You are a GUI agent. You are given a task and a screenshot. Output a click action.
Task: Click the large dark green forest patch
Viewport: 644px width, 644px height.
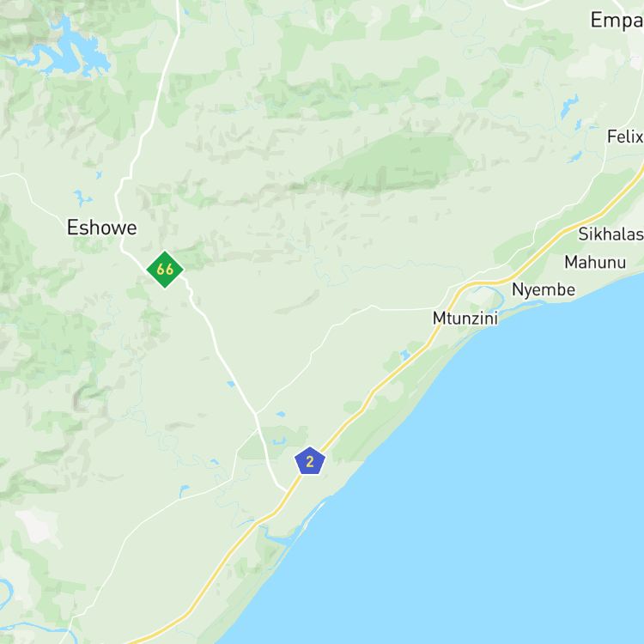coord(388,164)
